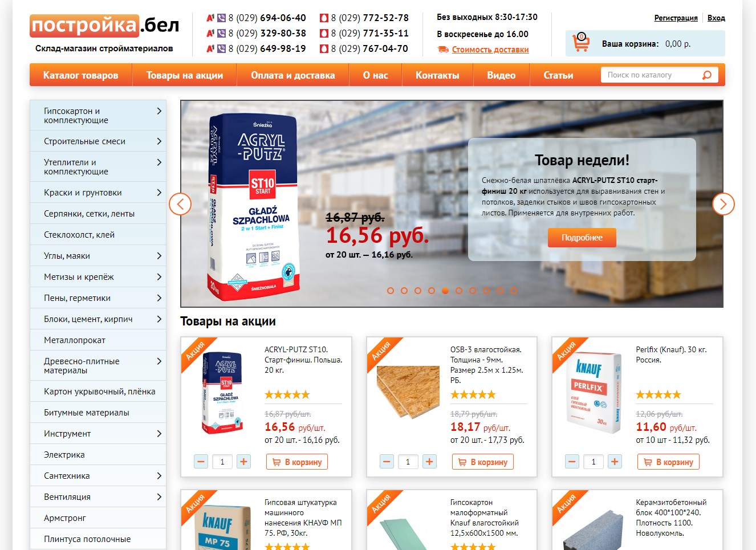The image size is (756, 550).
Task: Open the shopping cart icon
Action: 581,42
